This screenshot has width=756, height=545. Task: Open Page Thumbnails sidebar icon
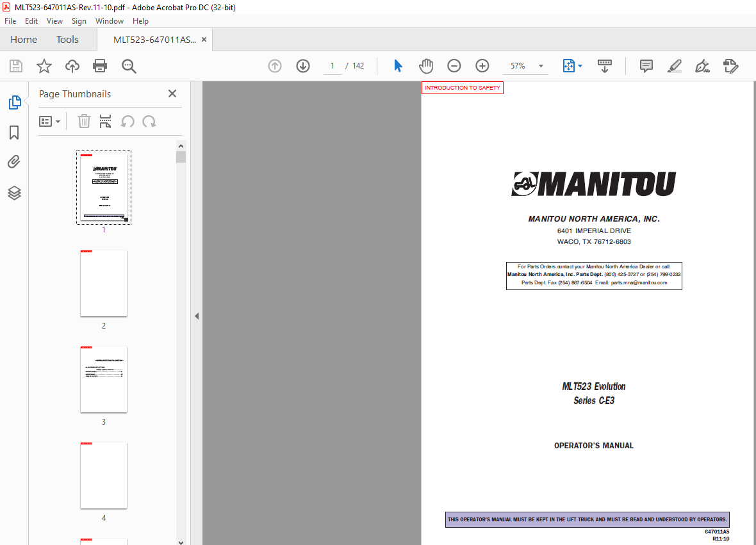15,102
